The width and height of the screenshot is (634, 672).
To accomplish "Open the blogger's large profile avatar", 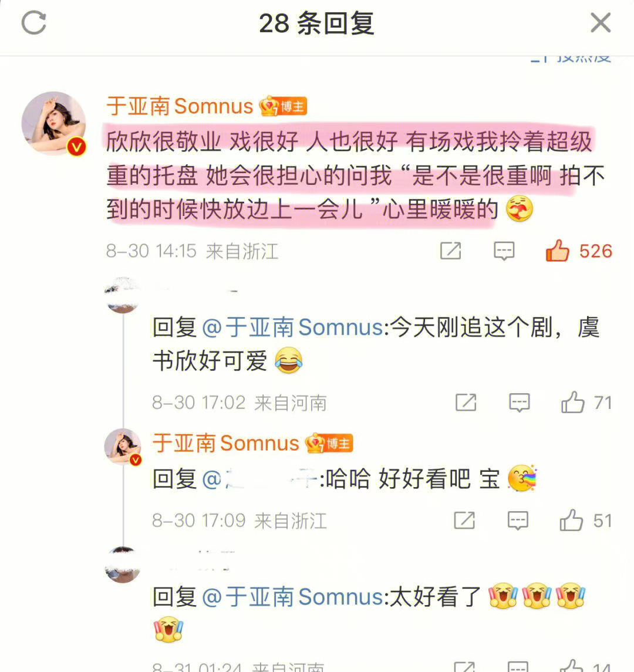I will tap(53, 123).
